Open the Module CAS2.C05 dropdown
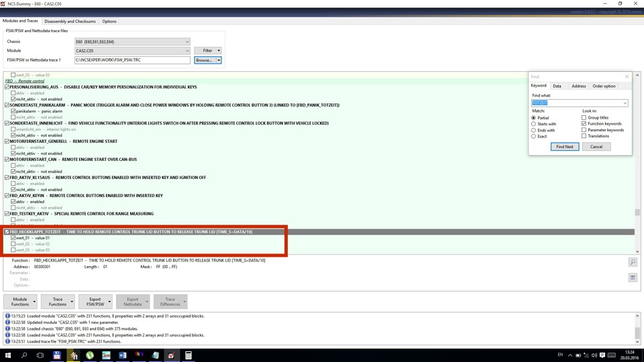This screenshot has width=644, height=362. tap(187, 51)
